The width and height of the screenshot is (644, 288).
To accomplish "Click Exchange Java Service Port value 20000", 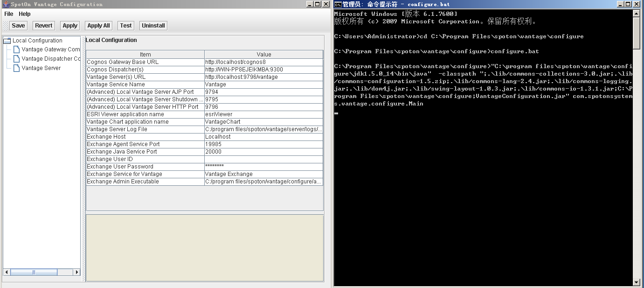I will pos(264,152).
